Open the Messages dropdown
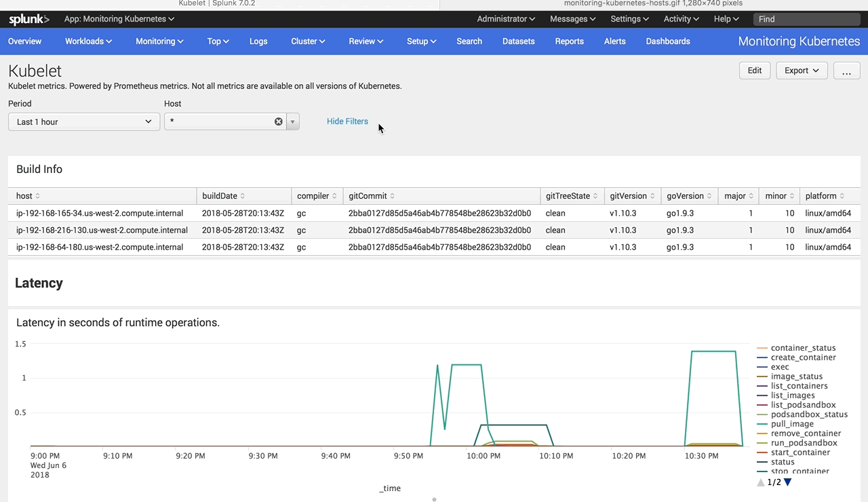 pyautogui.click(x=572, y=19)
